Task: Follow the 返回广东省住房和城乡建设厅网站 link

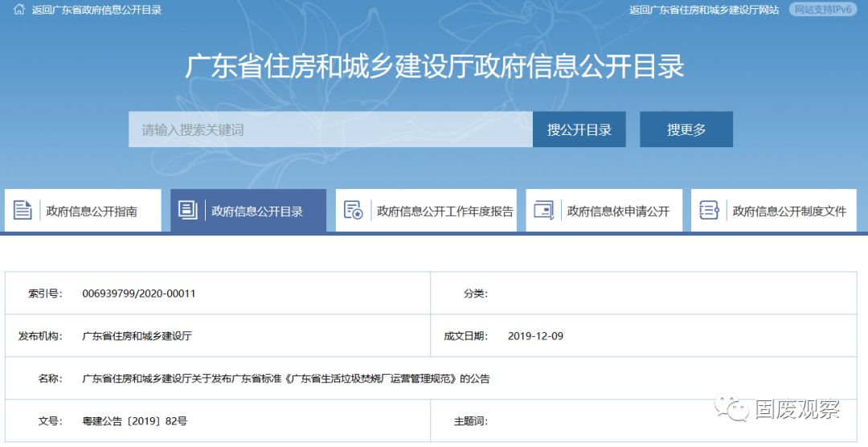Action: coord(704,10)
